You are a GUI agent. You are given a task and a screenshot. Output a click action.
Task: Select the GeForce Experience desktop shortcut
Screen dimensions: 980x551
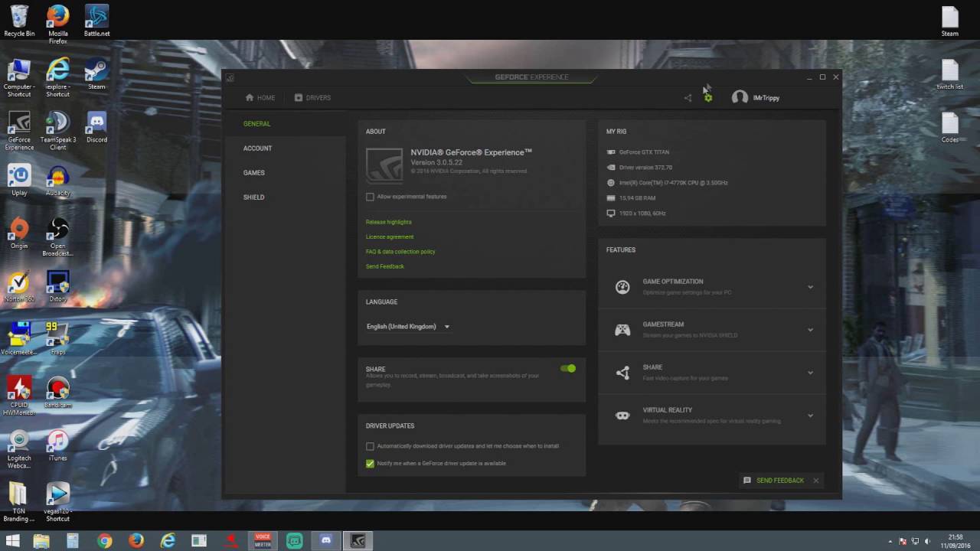pyautogui.click(x=19, y=130)
